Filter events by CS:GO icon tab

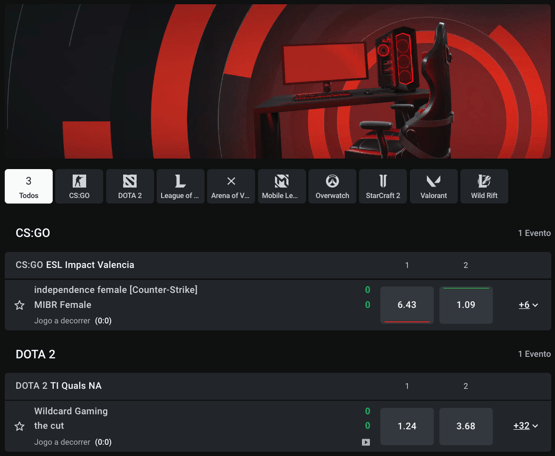pos(79,186)
